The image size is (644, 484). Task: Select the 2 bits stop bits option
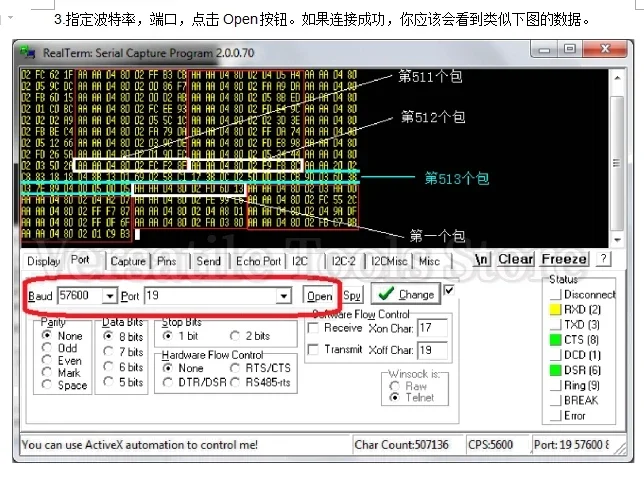[x=235, y=336]
